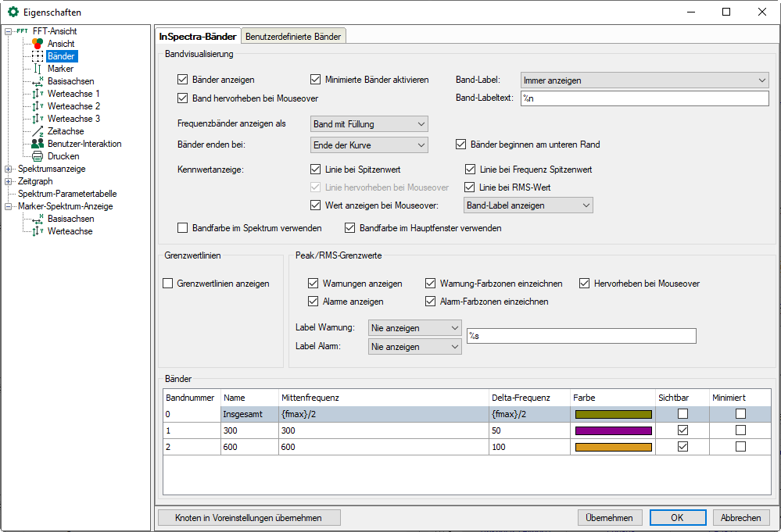
Task: Click the Drucken printer icon
Action: pyautogui.click(x=37, y=156)
